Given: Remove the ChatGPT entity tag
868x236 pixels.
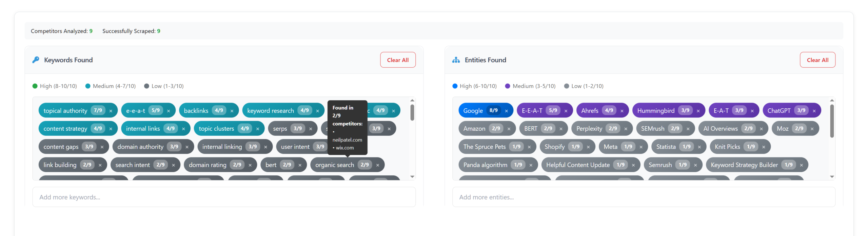Looking at the screenshot, I should (814, 111).
